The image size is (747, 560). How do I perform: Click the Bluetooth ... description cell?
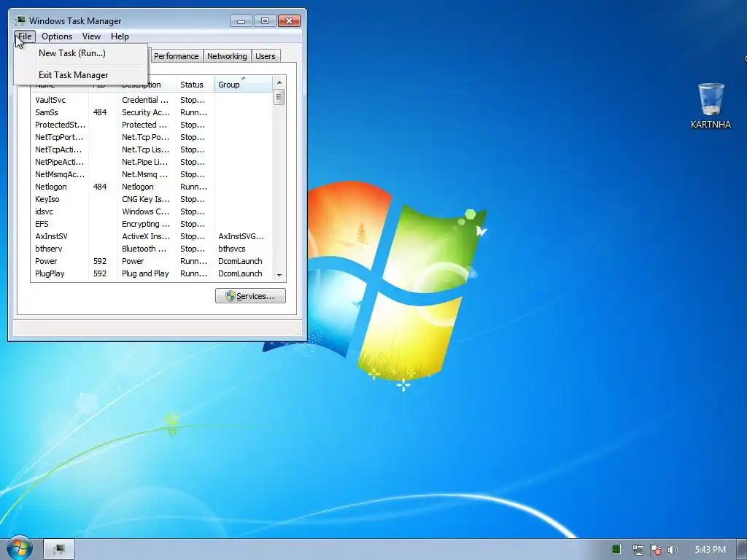144,249
